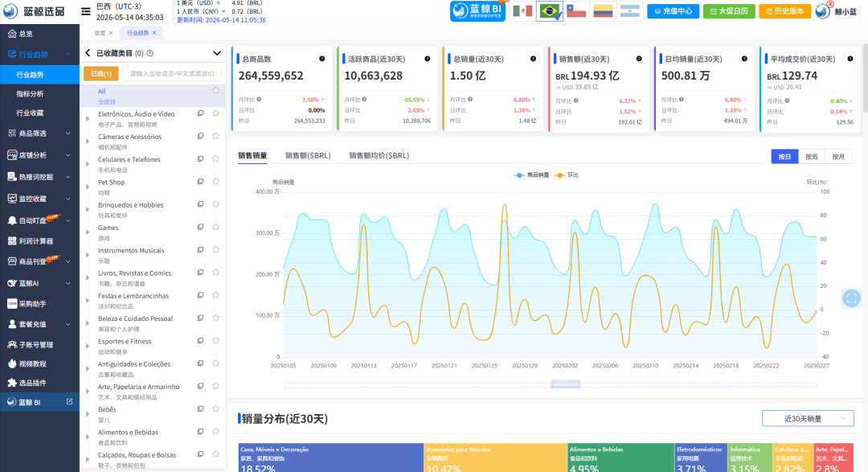Select the Chile flag icon
Screen dimensions: 868x472
pos(576,11)
